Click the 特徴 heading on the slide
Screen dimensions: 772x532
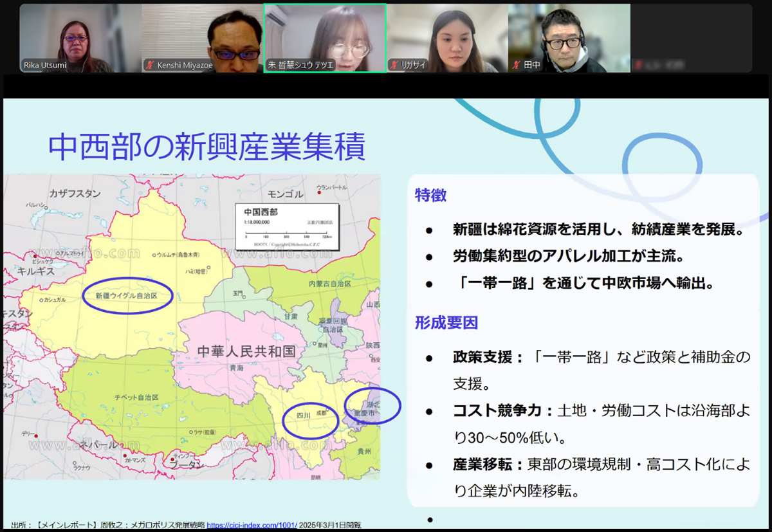pyautogui.click(x=430, y=196)
